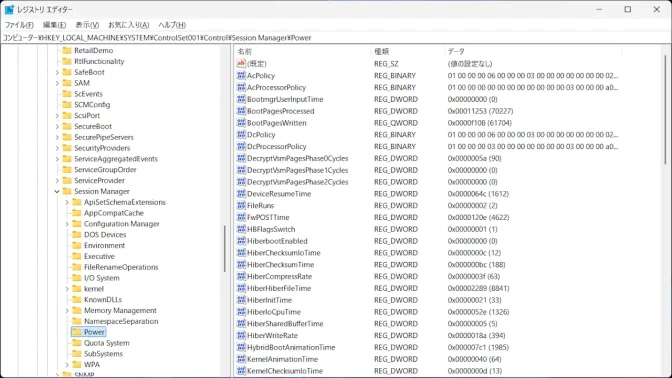Select the KernelChecksumIoTime value name
Screen dimensions: 672x378
tap(285, 371)
